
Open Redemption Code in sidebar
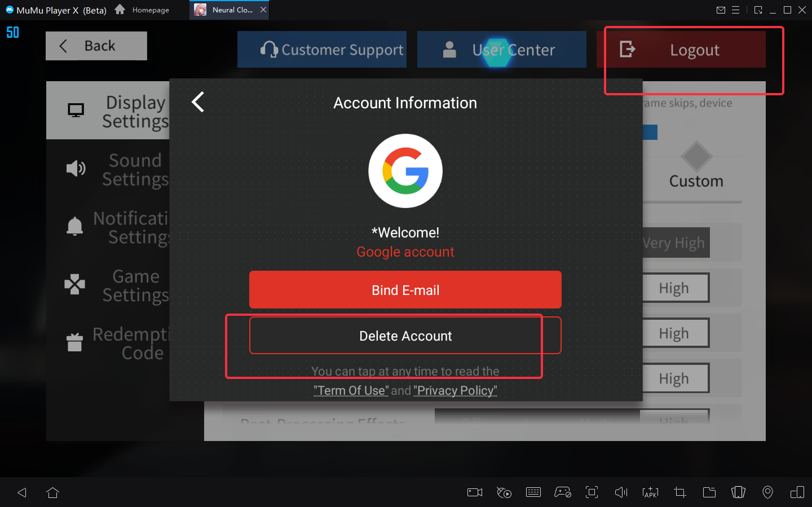tap(108, 343)
